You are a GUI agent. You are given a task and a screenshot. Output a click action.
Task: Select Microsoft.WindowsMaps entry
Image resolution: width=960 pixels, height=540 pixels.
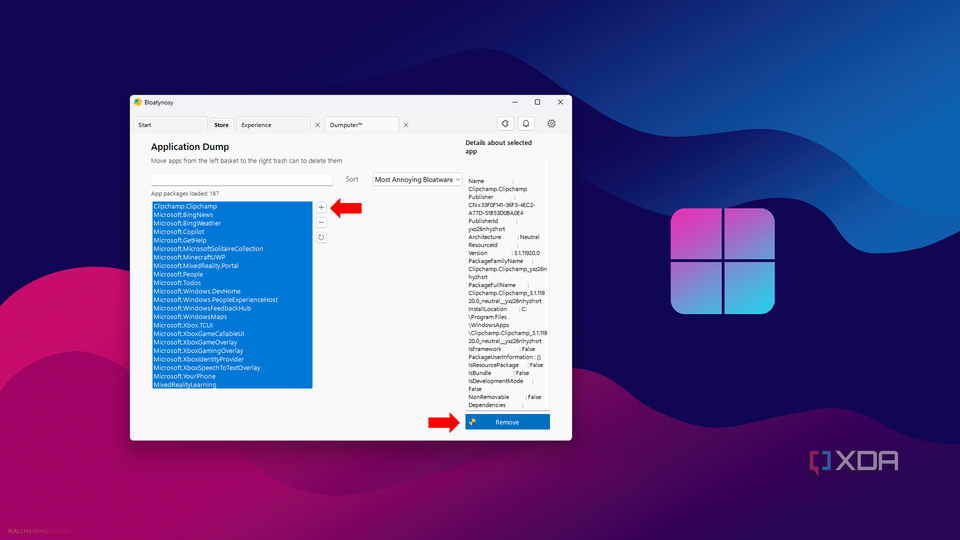232,317
